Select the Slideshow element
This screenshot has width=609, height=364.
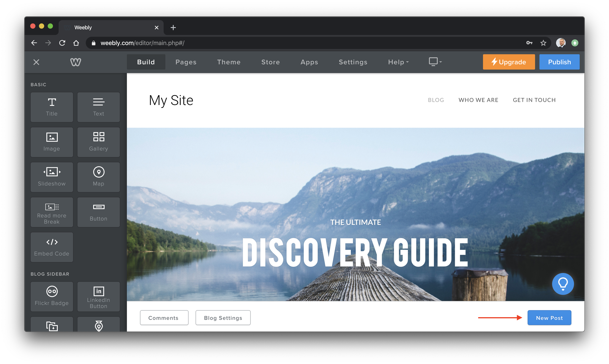point(52,177)
